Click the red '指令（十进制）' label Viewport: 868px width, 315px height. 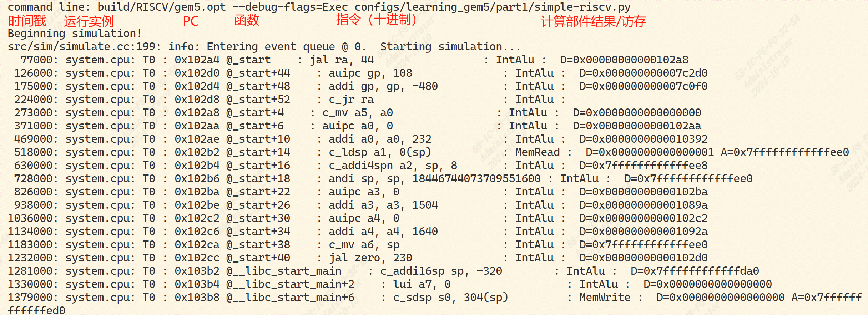(x=376, y=19)
